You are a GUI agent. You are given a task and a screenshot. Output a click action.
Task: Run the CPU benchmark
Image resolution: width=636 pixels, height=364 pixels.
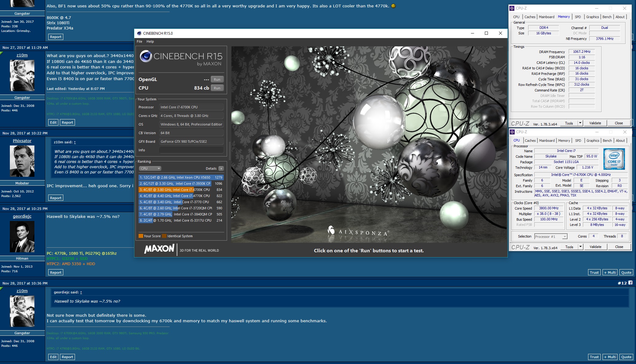[217, 88]
